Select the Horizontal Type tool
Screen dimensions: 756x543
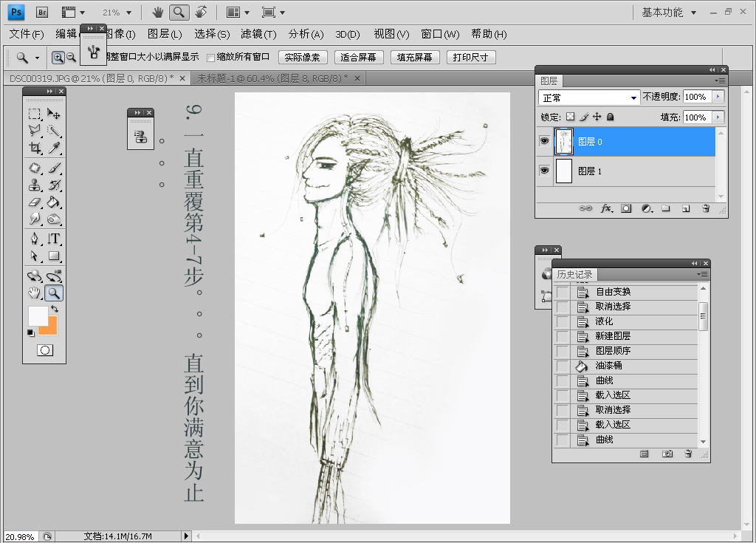54,238
